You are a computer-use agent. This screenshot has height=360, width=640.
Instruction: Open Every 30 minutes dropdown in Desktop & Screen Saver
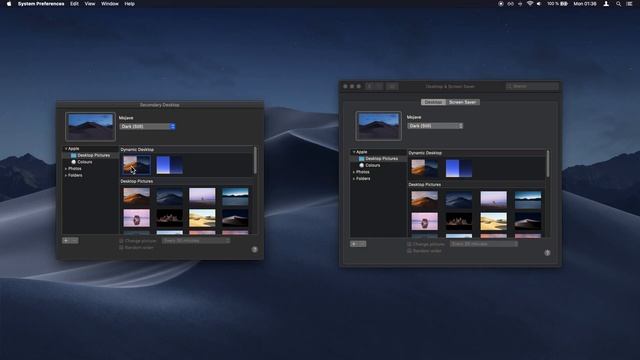(x=484, y=244)
